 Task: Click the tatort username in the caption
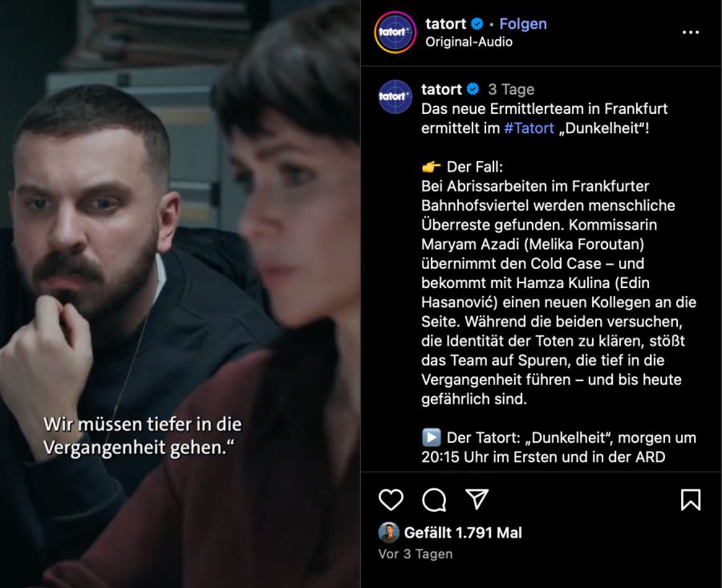[x=441, y=89]
